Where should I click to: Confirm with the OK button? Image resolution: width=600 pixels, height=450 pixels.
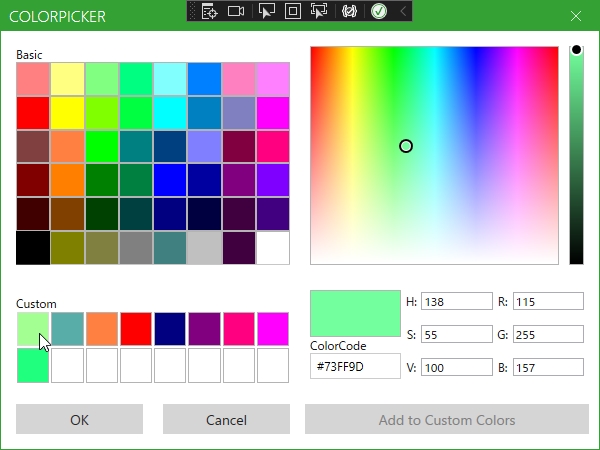pos(79,419)
